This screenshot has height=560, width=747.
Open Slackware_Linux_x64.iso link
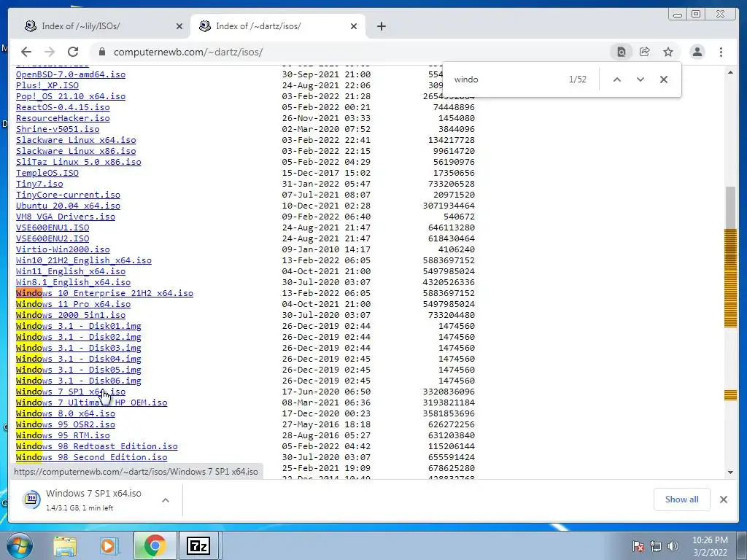(x=76, y=141)
